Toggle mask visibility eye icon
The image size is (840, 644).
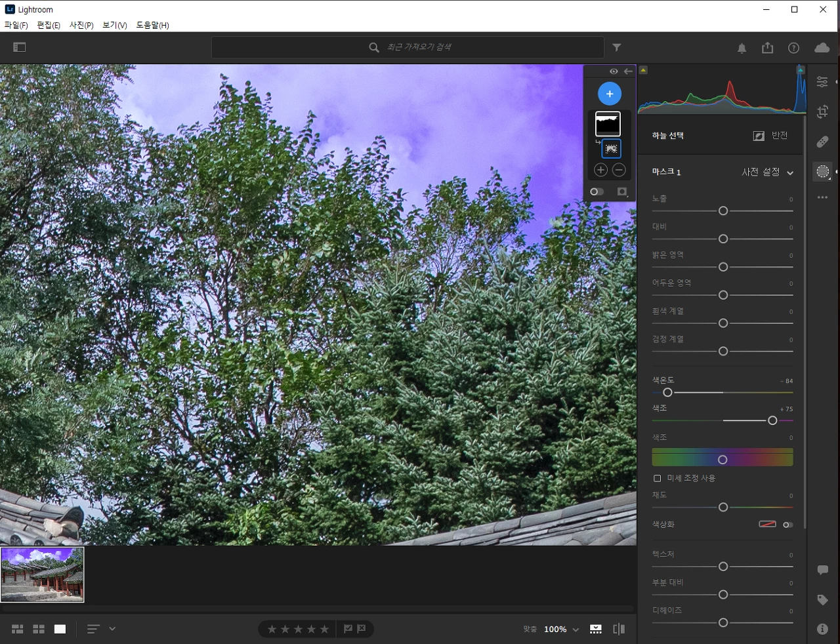tap(614, 71)
